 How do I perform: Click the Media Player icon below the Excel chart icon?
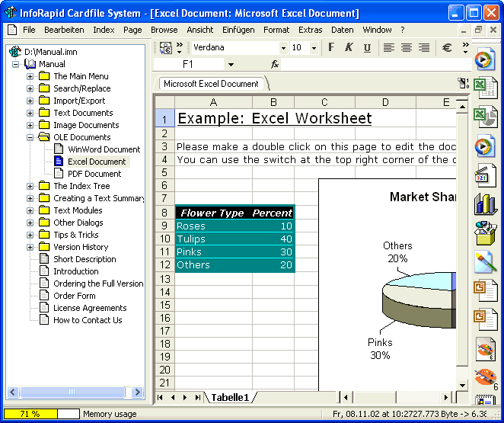(x=485, y=146)
